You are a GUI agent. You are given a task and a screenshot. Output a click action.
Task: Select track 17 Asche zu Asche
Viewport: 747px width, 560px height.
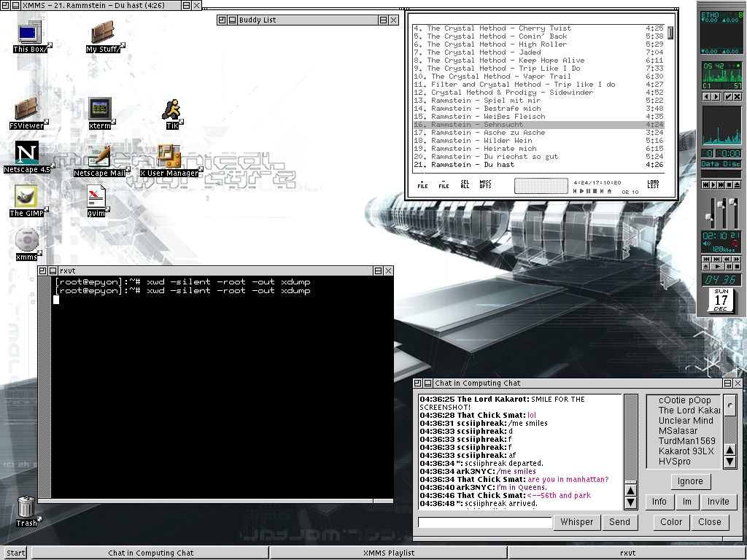coord(538,133)
